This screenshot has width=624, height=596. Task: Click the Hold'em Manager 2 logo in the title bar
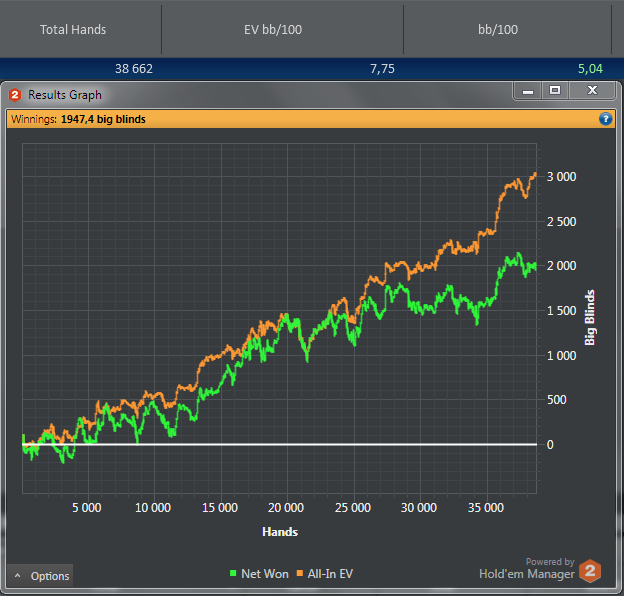(15, 95)
